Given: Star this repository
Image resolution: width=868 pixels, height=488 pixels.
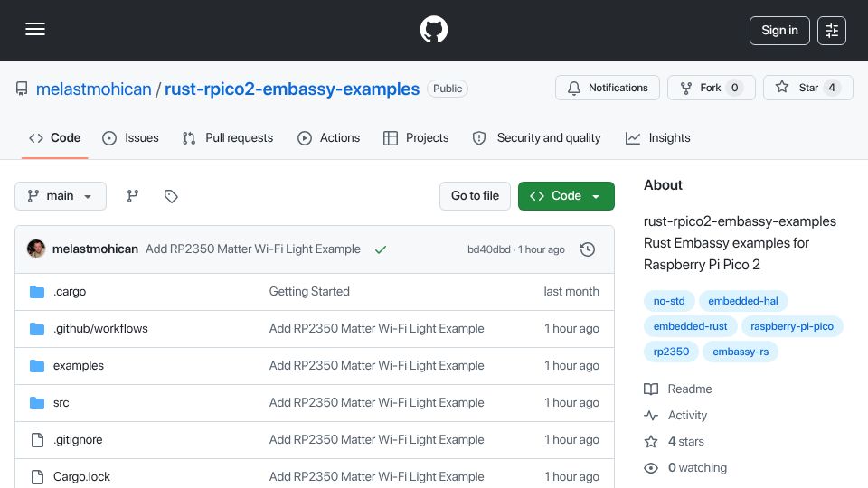Looking at the screenshot, I should 808,88.
